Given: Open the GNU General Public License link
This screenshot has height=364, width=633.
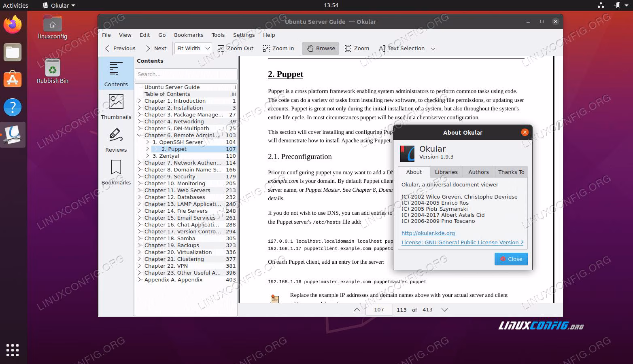Looking at the screenshot, I should tap(462, 242).
